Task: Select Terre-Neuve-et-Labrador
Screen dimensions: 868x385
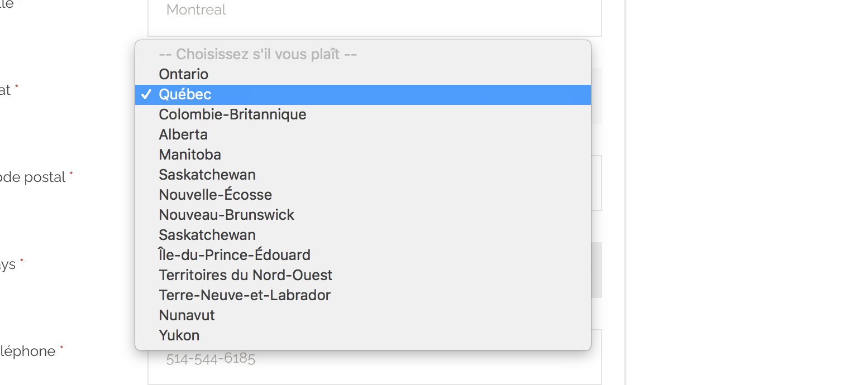Action: 363,295
